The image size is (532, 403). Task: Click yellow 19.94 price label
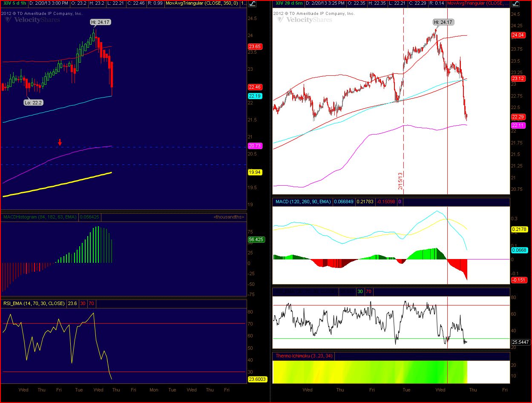(x=255, y=172)
